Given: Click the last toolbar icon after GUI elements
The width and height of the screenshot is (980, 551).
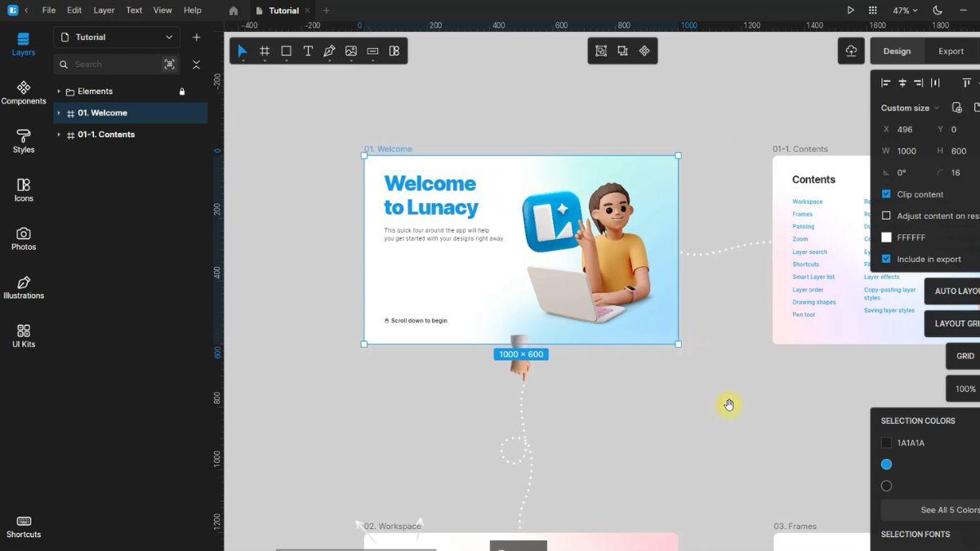Looking at the screenshot, I should click(394, 51).
